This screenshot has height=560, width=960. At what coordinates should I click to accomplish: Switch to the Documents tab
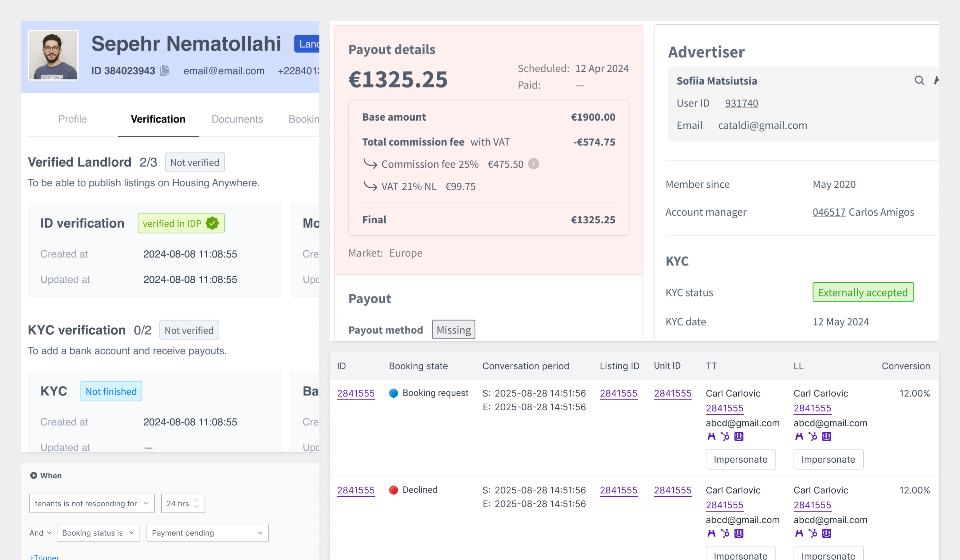pyautogui.click(x=237, y=119)
